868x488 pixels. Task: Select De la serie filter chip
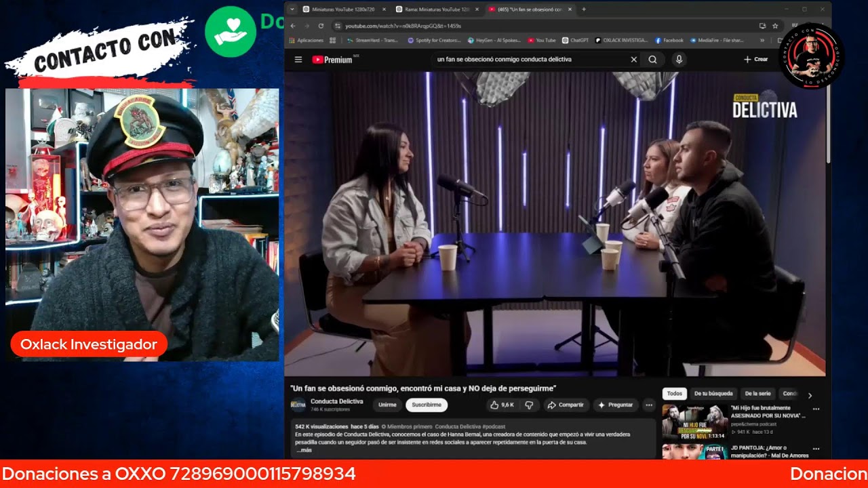757,393
